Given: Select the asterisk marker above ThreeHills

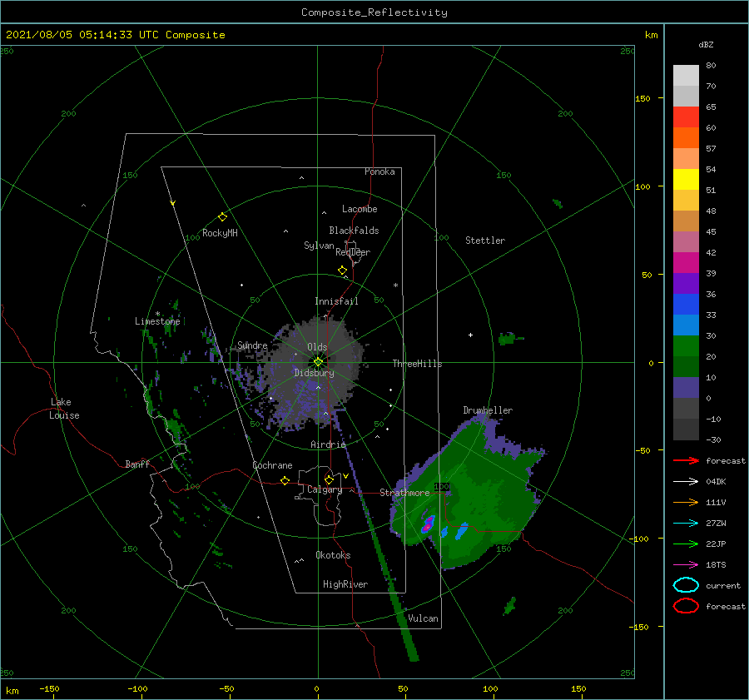Looking at the screenshot, I should point(395,285).
